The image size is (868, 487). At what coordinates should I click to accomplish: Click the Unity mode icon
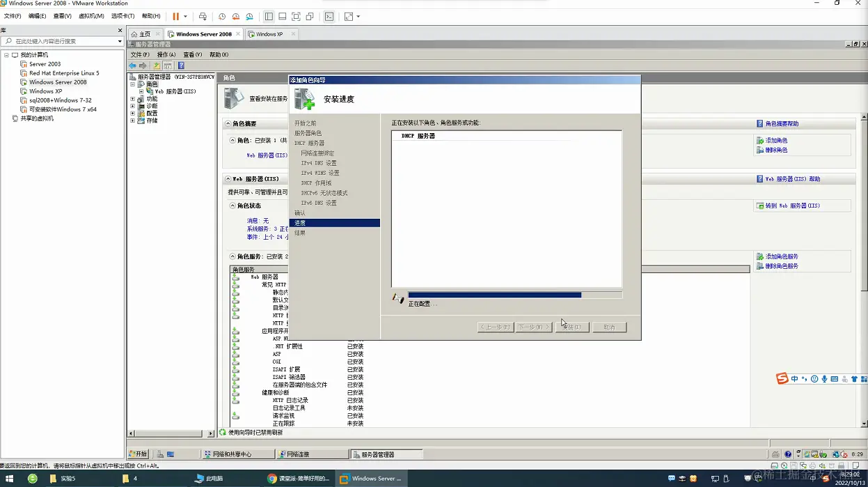pos(310,16)
